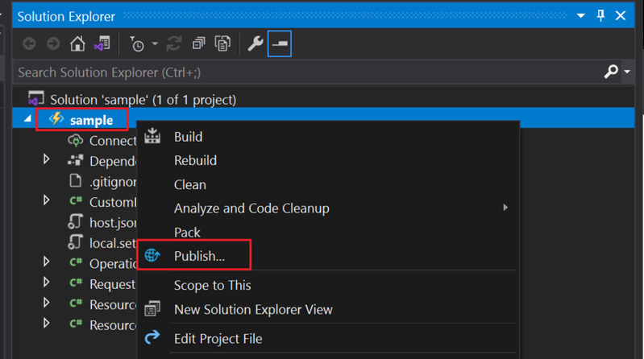Click the Switch Views icon beside Home

(102, 43)
